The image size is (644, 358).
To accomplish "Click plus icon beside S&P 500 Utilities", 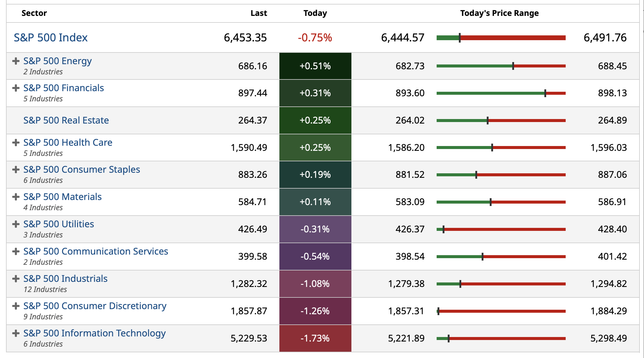I will pyautogui.click(x=16, y=224).
